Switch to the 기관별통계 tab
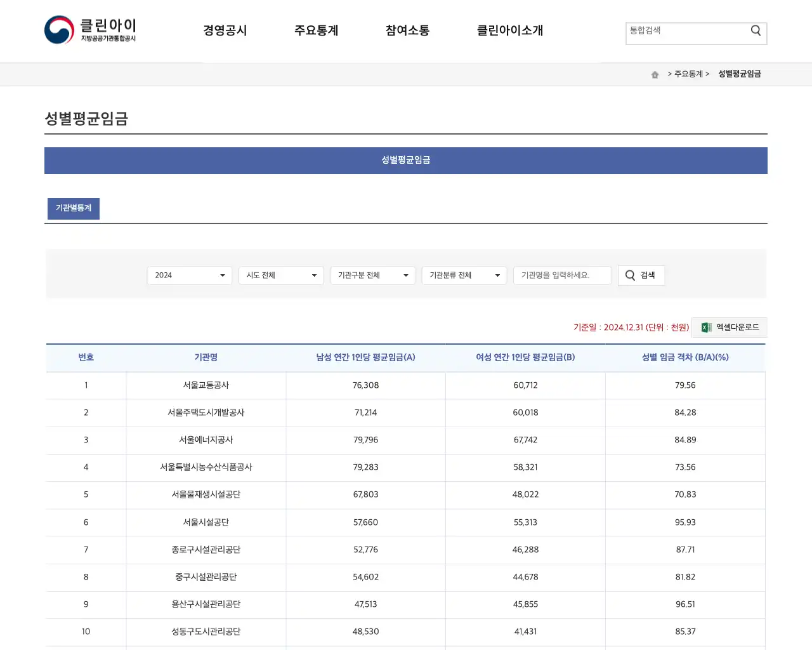The width and height of the screenshot is (812, 650). point(73,208)
